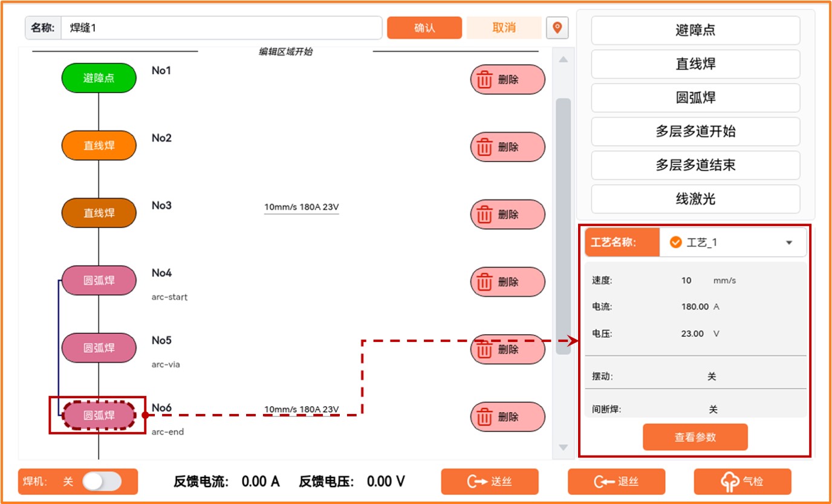
Task: Click the 送丝 wire feed button
Action: tap(490, 482)
